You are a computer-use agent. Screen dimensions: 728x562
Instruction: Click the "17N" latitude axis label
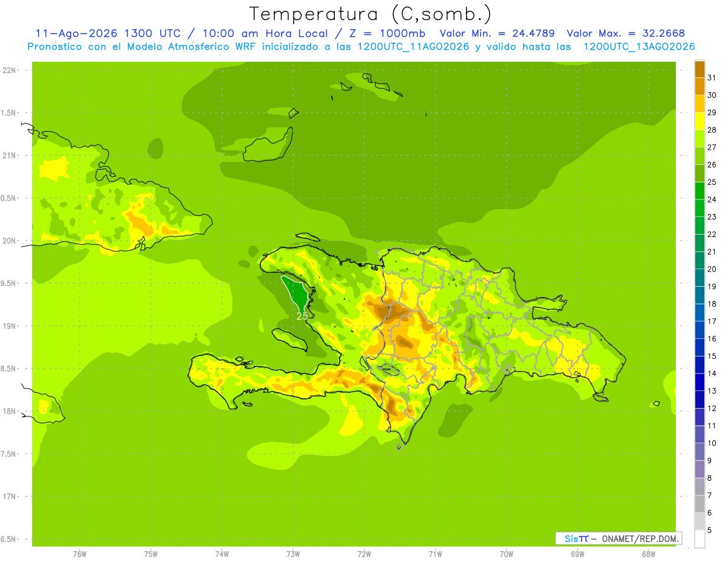(10, 497)
